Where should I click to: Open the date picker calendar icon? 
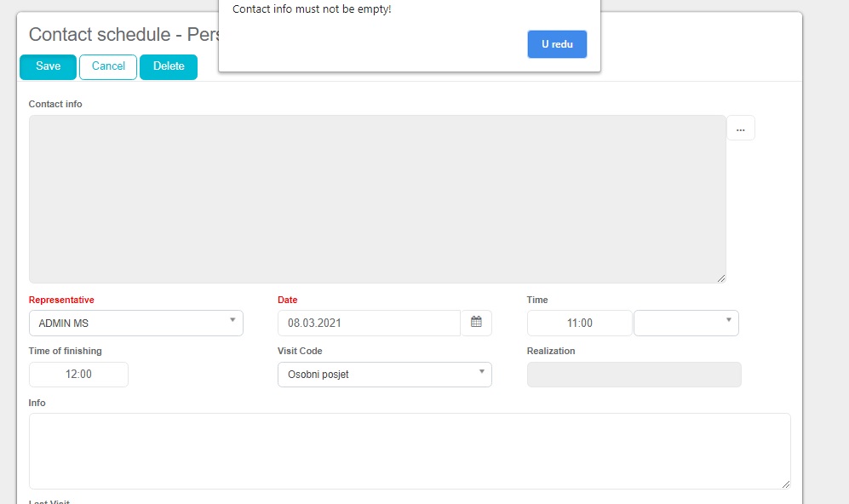coord(476,323)
